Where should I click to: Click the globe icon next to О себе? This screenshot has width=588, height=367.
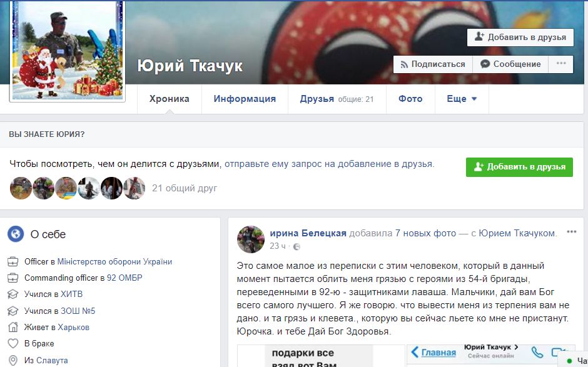(x=16, y=234)
